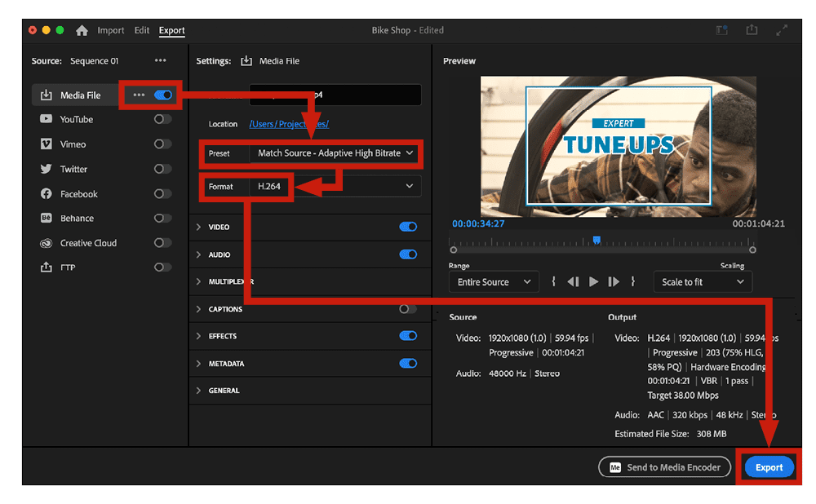The width and height of the screenshot is (816, 504).
Task: Turn off the METADATA toggle
Action: [408, 363]
